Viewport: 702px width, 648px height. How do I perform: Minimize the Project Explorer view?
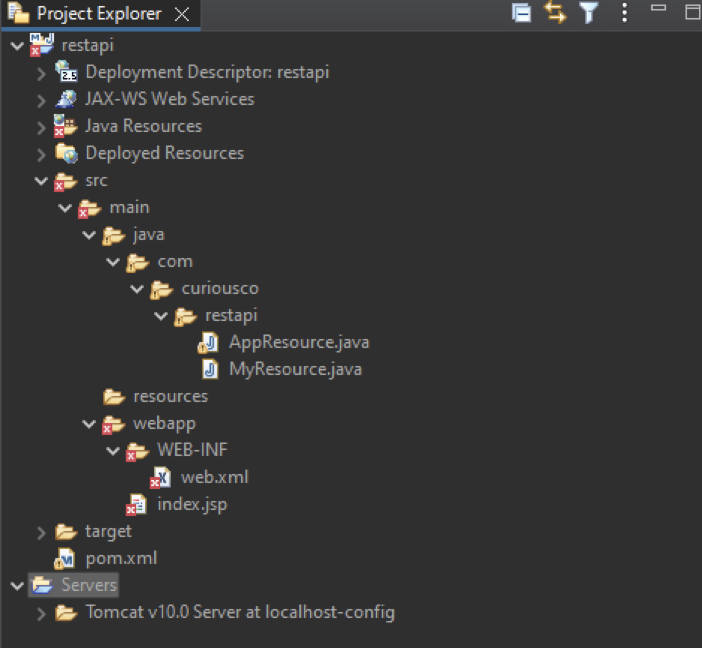(658, 10)
